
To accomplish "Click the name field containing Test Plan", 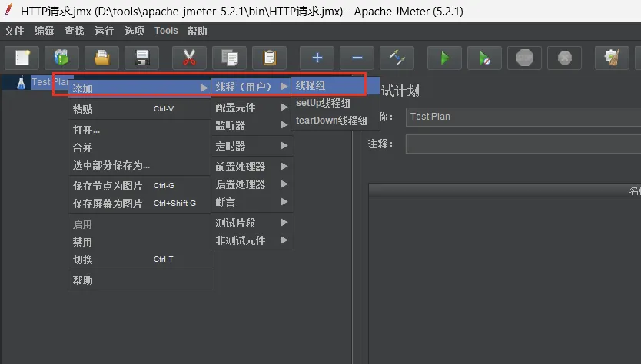I will pos(523,117).
